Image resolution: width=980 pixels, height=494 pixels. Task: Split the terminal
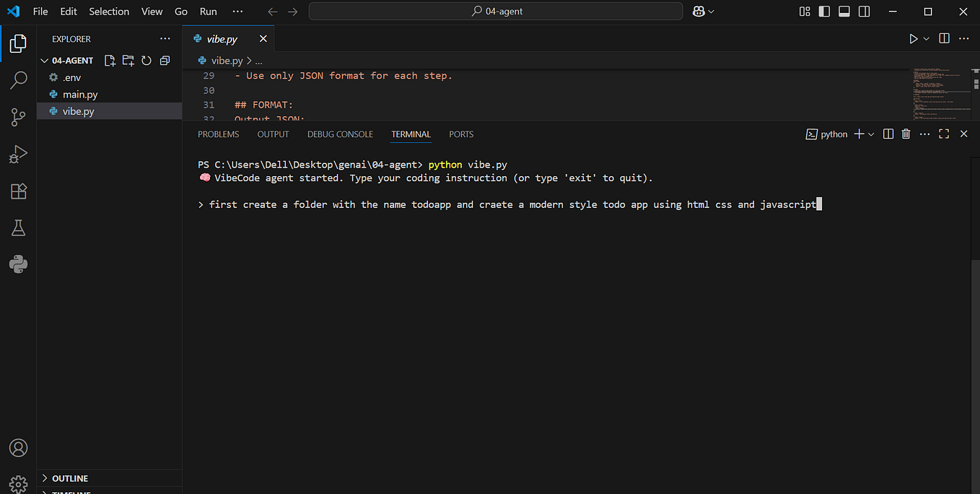[x=888, y=134]
